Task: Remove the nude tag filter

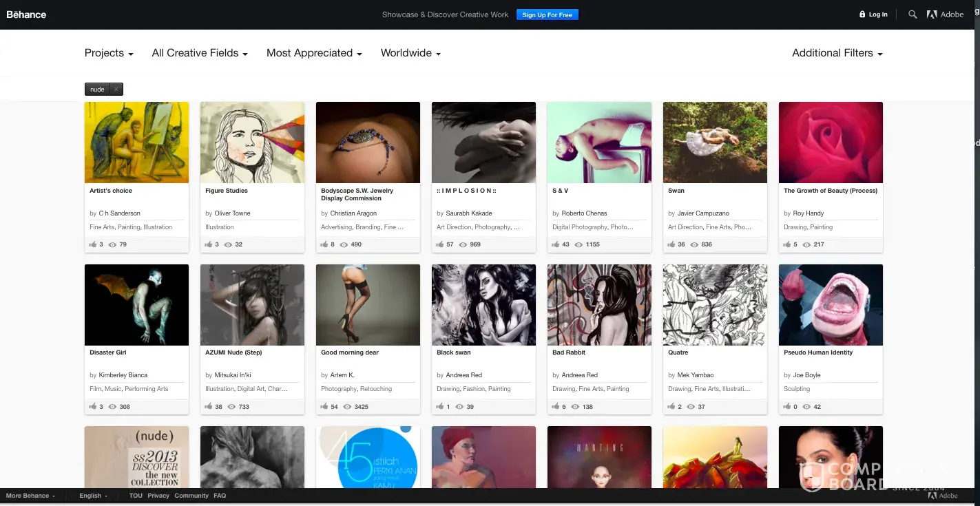Action: (116, 89)
